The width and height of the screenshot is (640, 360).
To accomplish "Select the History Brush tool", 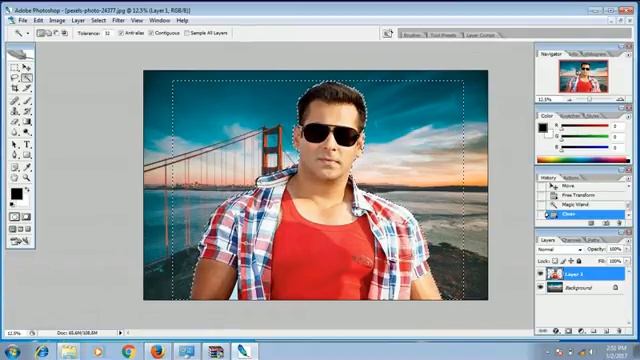I will [27, 111].
